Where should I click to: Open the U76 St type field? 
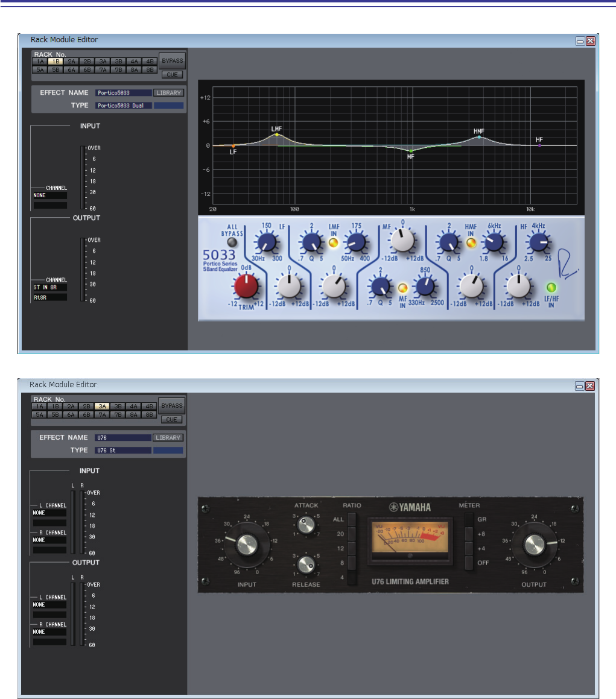123,451
